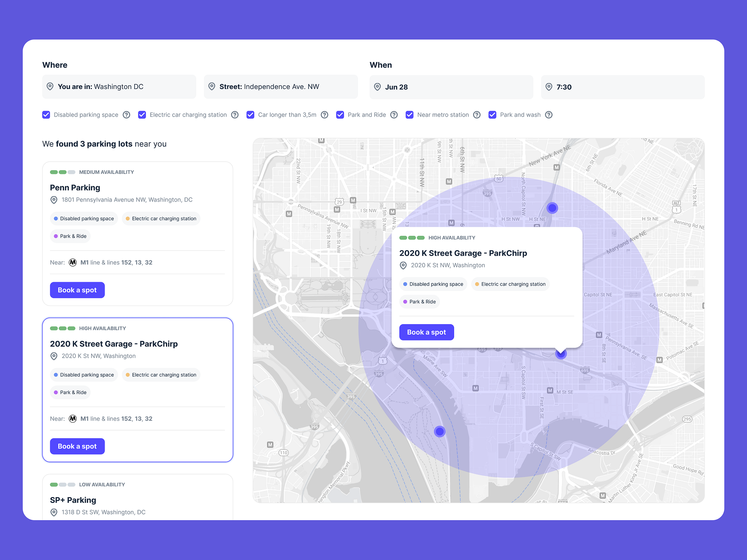Viewport: 747px width, 560px height.
Task: Click the calendar icon next to Jun 28
Action: pos(378,87)
